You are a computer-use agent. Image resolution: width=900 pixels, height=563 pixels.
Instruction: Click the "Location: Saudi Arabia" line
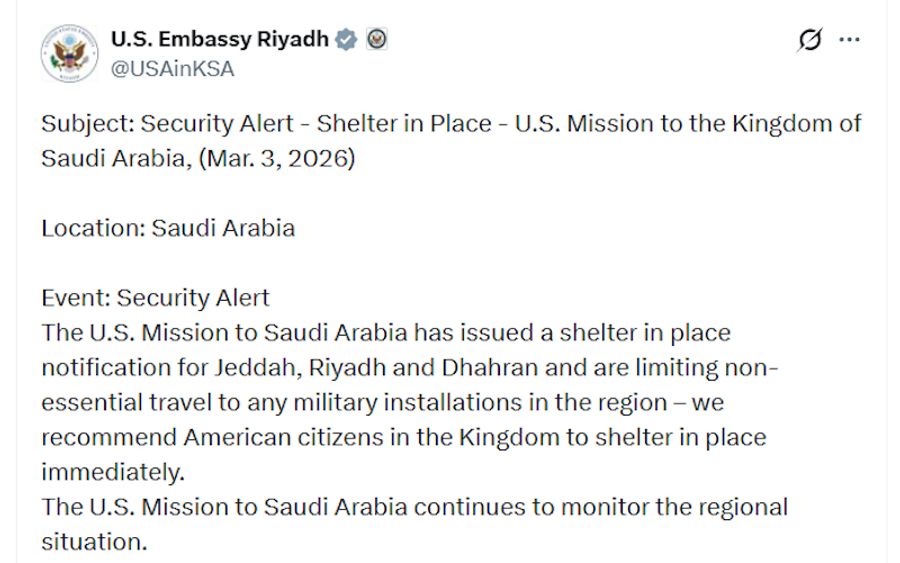(168, 228)
